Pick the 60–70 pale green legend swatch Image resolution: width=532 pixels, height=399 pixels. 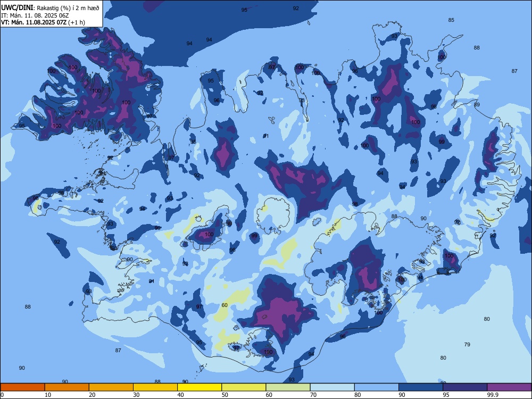(x=288, y=387)
